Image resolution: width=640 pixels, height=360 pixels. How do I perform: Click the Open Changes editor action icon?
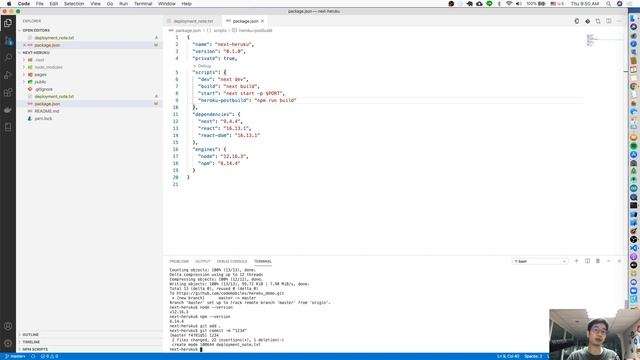[598, 21]
